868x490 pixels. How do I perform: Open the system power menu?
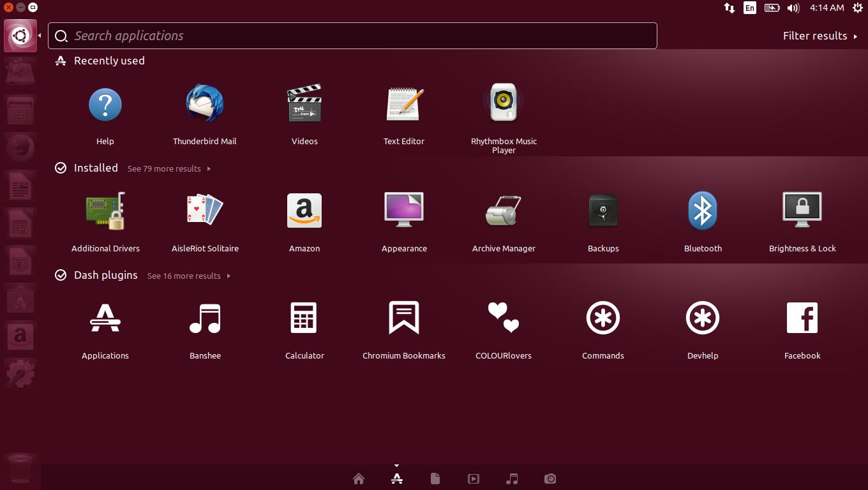point(858,8)
